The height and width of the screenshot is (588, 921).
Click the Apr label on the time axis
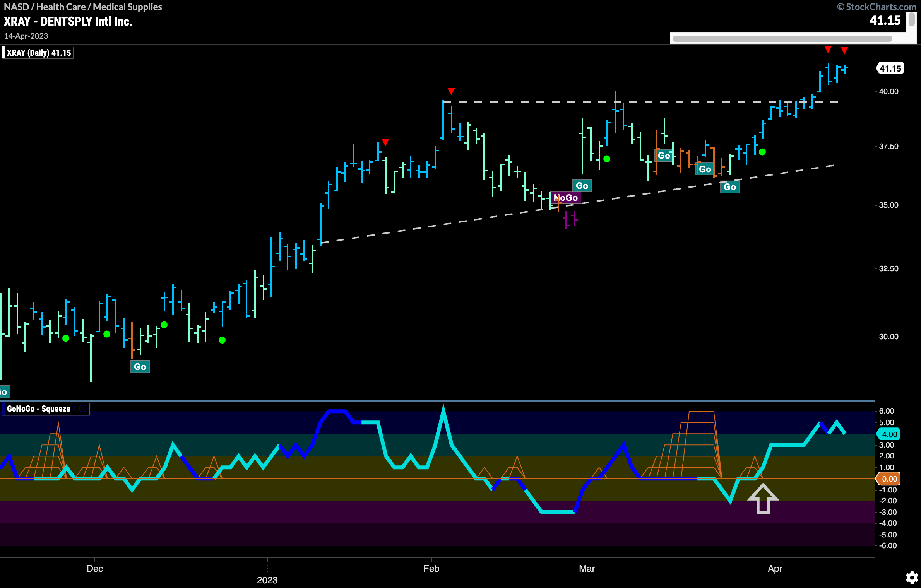tap(775, 569)
